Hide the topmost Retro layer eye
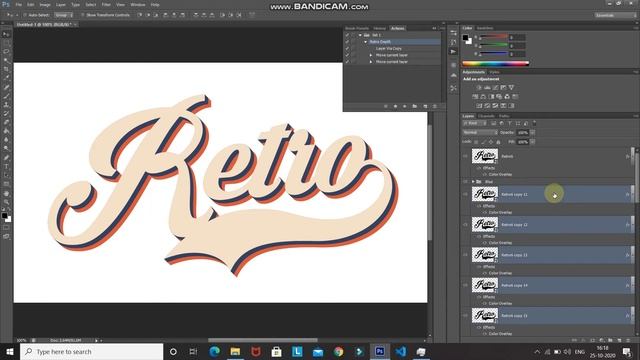 [x=465, y=156]
